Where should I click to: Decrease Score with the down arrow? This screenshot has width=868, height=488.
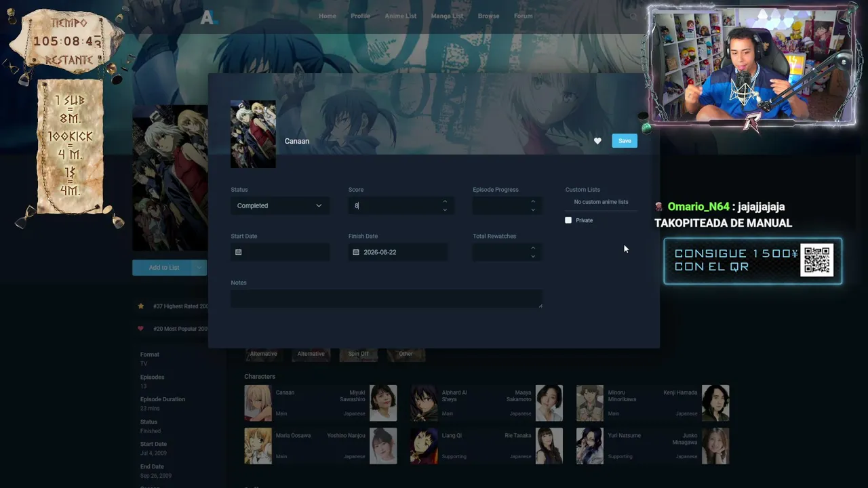[445, 209]
